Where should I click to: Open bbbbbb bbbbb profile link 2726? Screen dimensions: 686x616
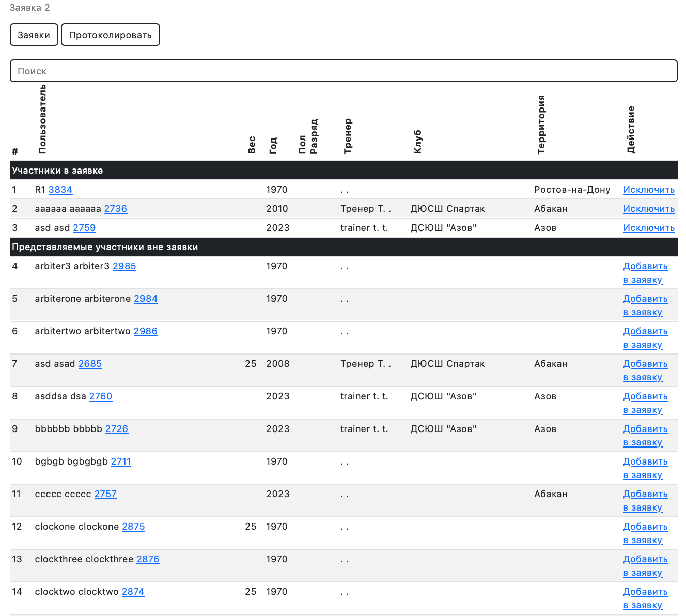point(117,429)
